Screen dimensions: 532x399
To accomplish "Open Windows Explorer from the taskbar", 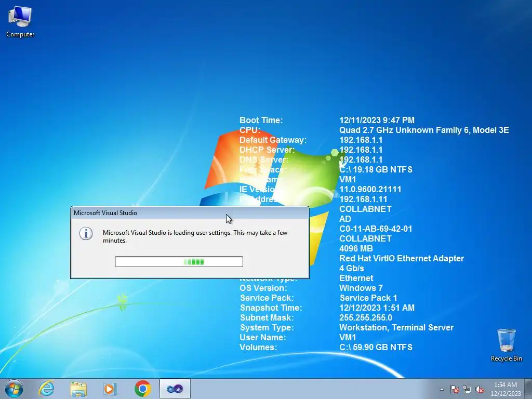I will (78, 389).
